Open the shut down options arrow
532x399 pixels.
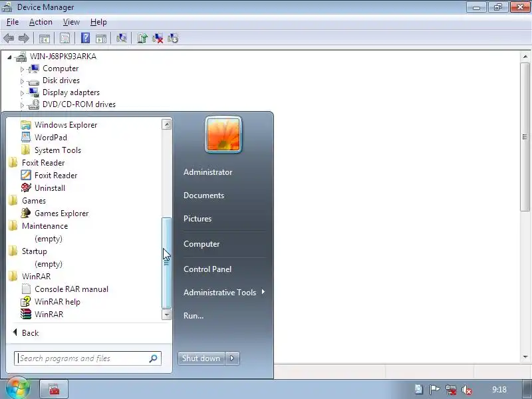point(232,358)
